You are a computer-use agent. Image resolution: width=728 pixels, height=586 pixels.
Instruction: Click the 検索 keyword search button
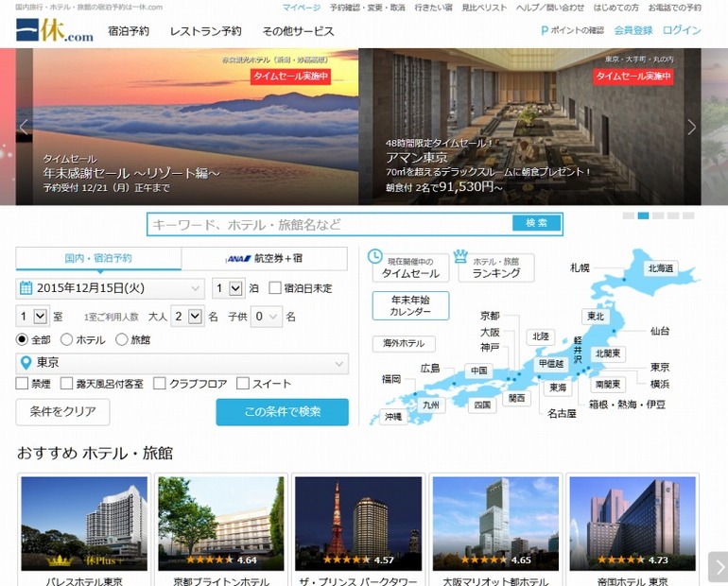(536, 223)
